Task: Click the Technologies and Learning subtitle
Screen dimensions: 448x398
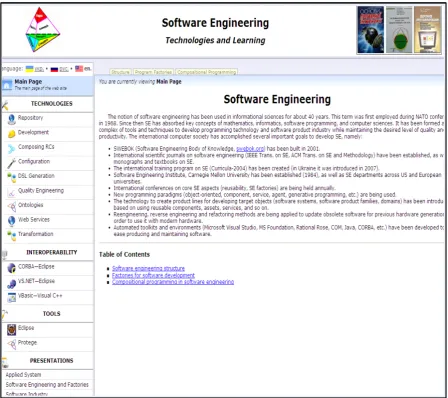Action: click(x=215, y=40)
